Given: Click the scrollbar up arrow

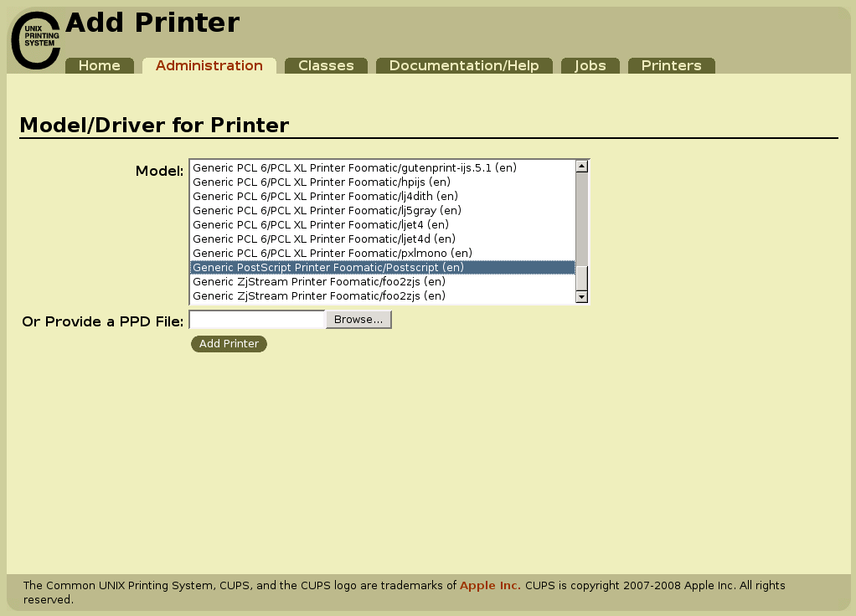Looking at the screenshot, I should point(581,166).
